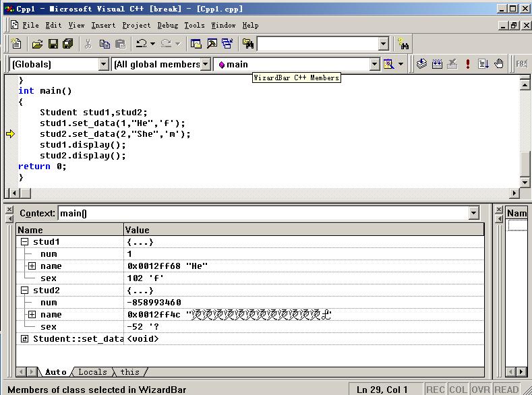This screenshot has width=532, height=395.
Task: Collapse the stud1 tree node
Action: [x=24, y=242]
